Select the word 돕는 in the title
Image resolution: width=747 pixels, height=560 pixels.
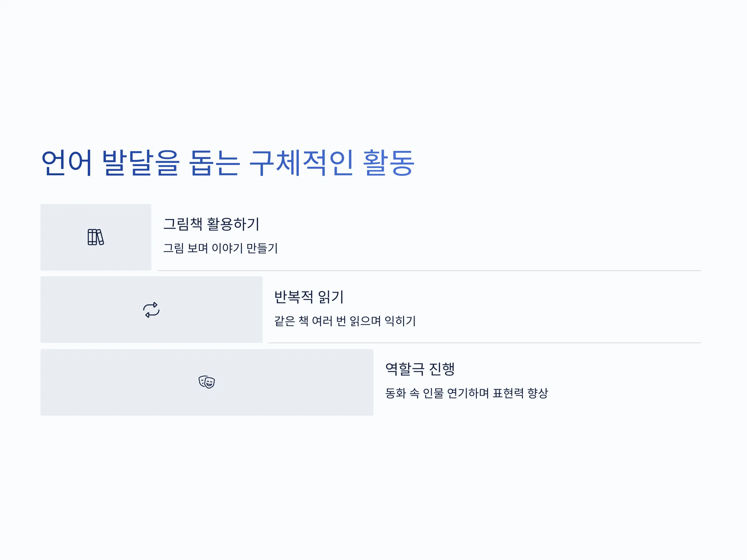215,163
